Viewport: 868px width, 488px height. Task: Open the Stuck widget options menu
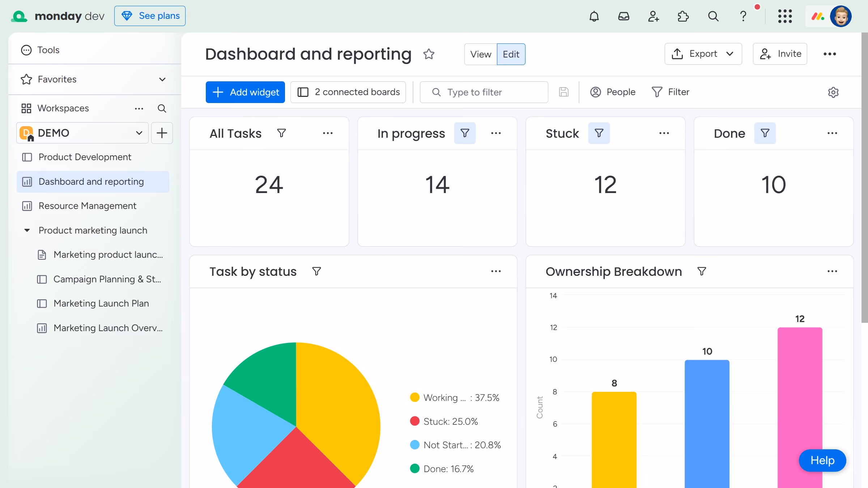tap(664, 133)
